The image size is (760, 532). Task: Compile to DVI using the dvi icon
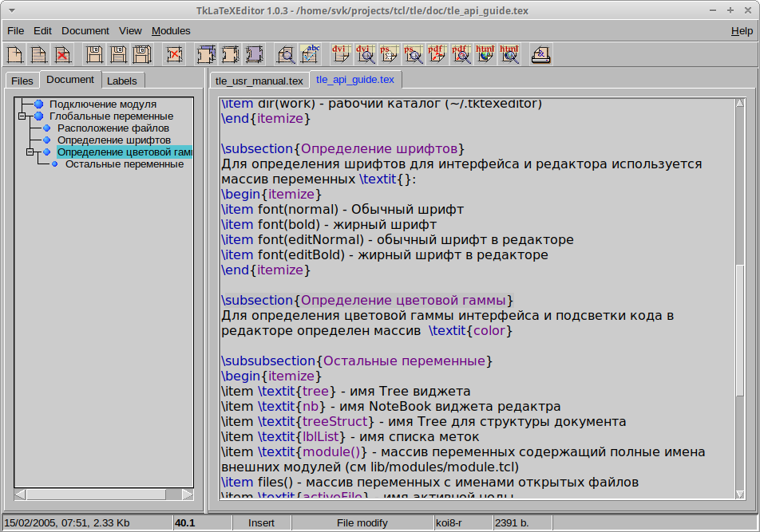[x=341, y=54]
